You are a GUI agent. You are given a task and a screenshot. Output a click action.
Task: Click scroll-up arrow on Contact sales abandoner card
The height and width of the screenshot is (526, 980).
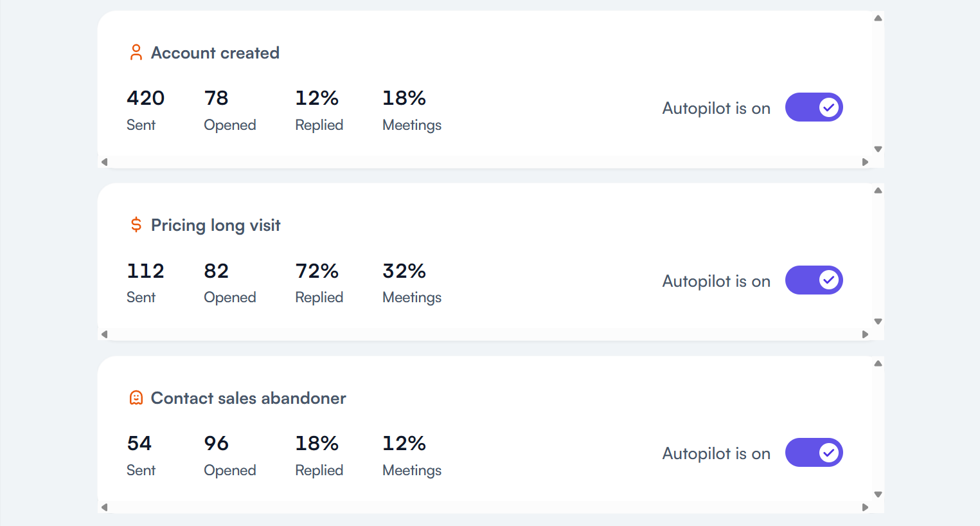878,363
